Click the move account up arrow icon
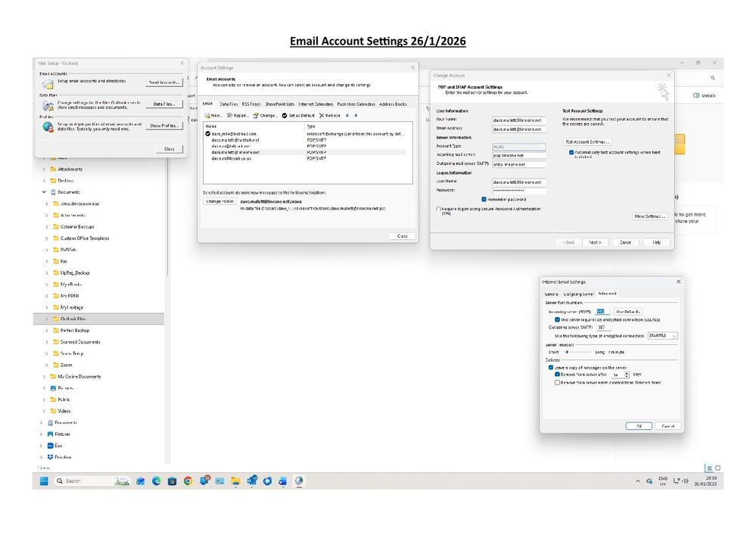The height and width of the screenshot is (535, 756). 347,115
